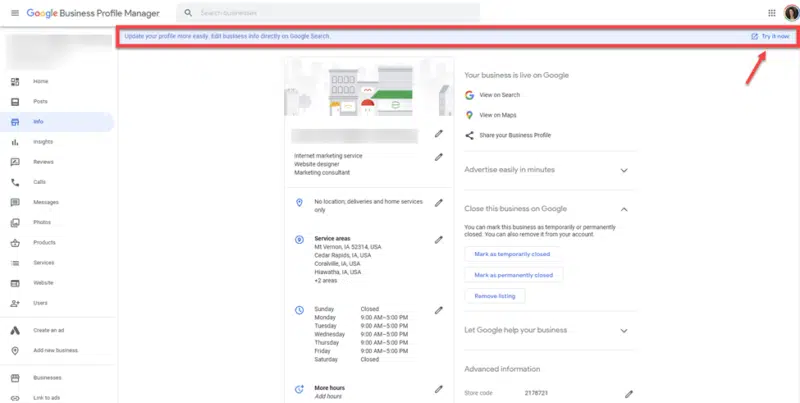Open Insights in the sidebar
This screenshot has height=403, width=800.
[x=43, y=142]
